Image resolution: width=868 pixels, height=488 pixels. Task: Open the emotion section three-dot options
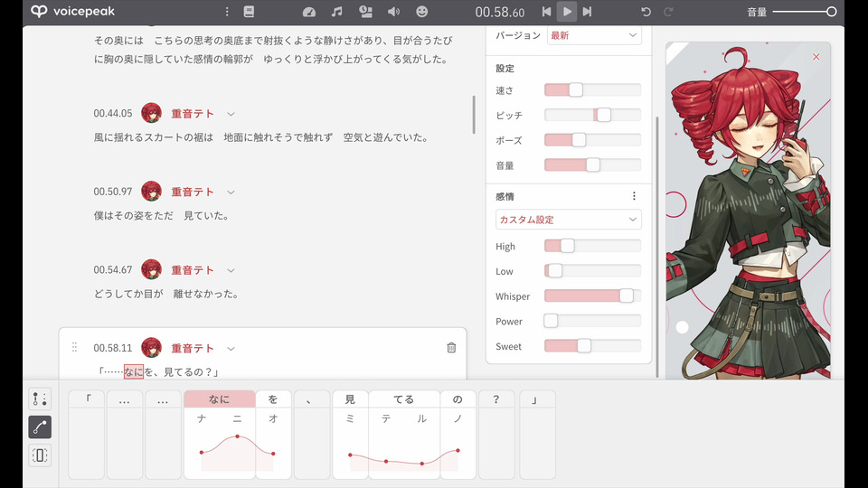click(634, 196)
